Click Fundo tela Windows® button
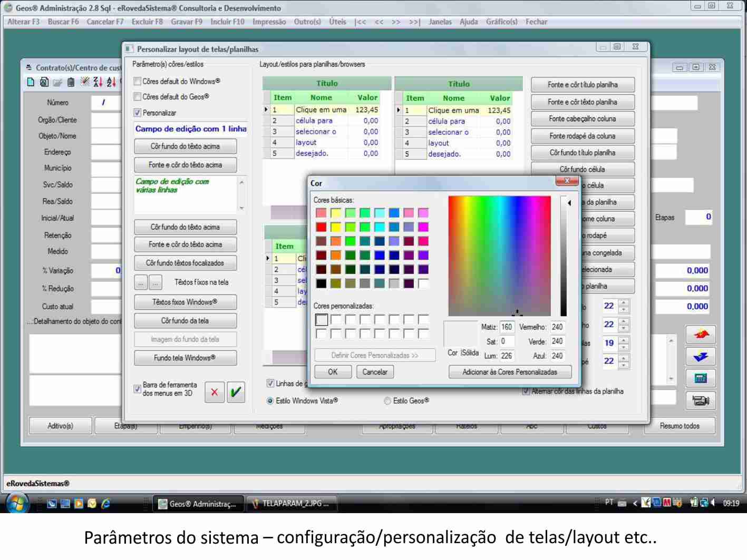This screenshot has width=747, height=560. (185, 358)
